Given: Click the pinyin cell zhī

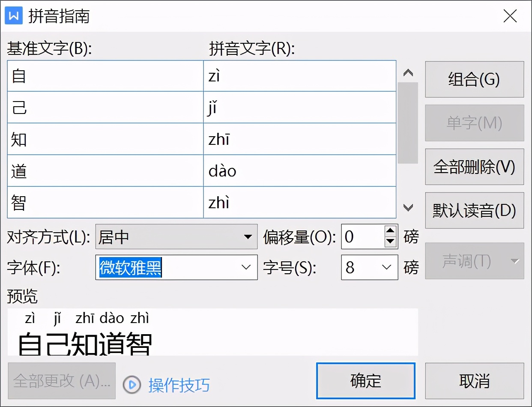Looking at the screenshot, I should point(300,139).
